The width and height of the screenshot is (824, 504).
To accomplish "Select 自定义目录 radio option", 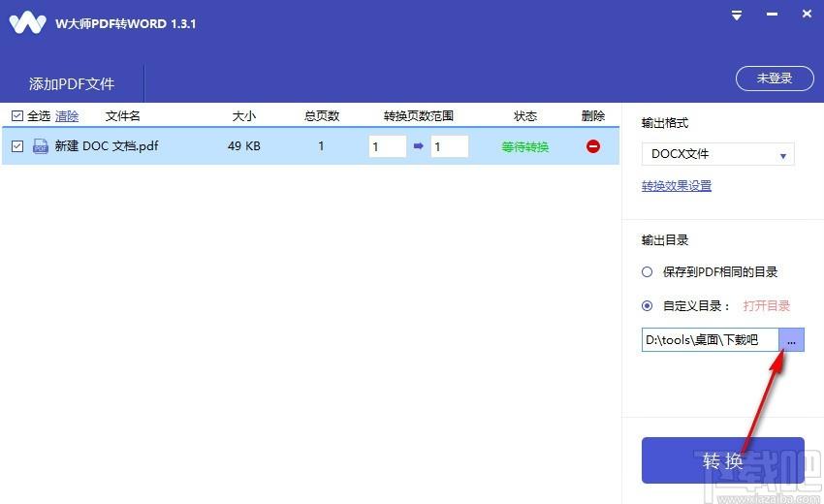I will pos(647,305).
